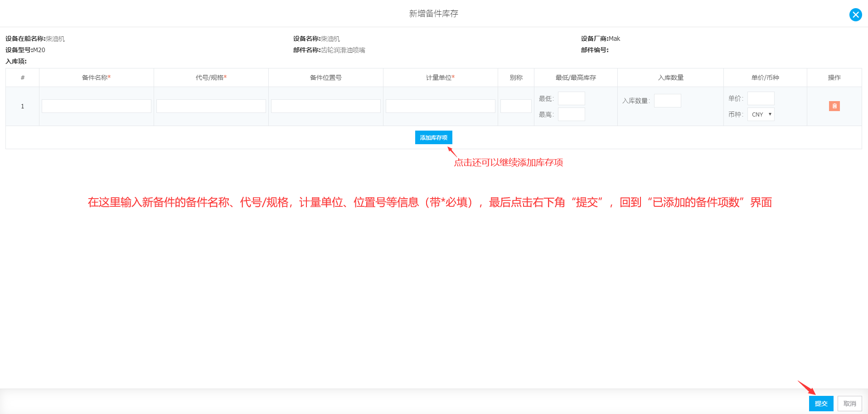
Task: Click the 部件名称:齿轮润滑油喷嘴 text
Action: [x=329, y=50]
